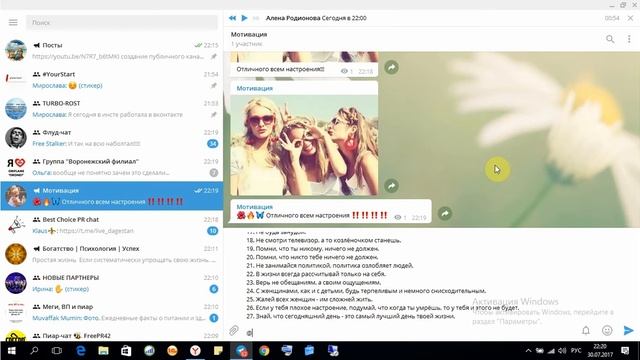This screenshot has width=640, height=360.
Task: Click the unread badge 10 on Best Choice PR chat
Action: pyautogui.click(x=213, y=231)
